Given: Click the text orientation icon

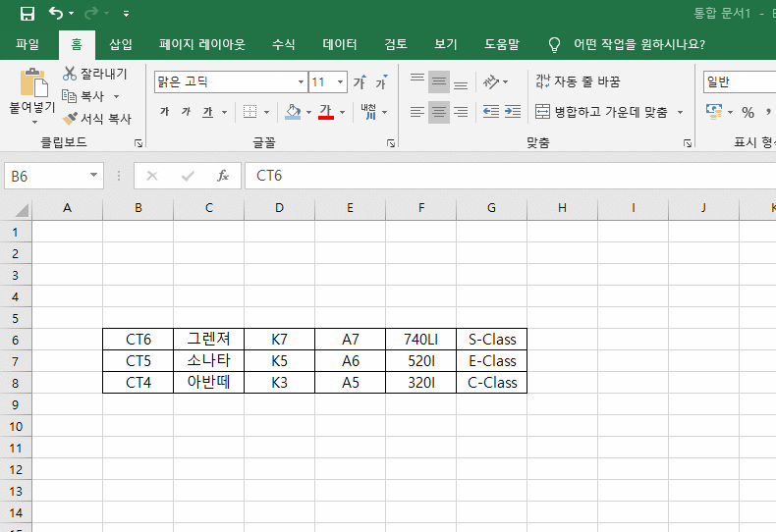Looking at the screenshot, I should click(x=491, y=81).
